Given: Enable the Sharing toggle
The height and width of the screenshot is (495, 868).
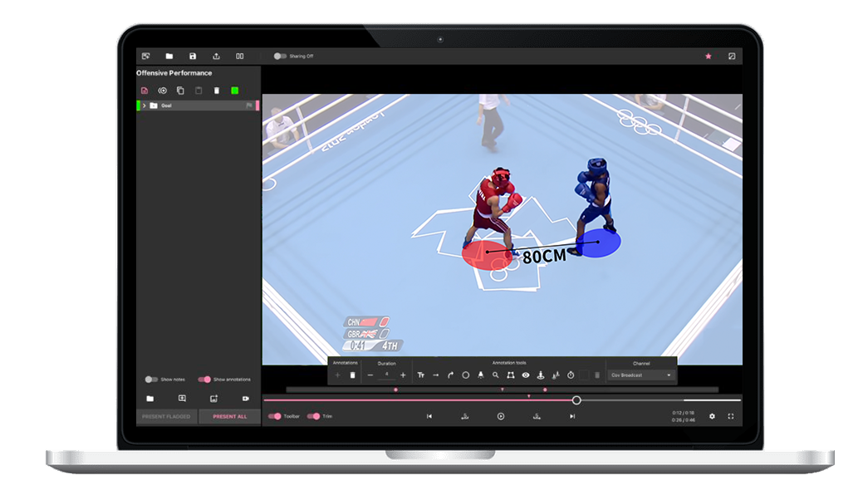Looking at the screenshot, I should [280, 56].
